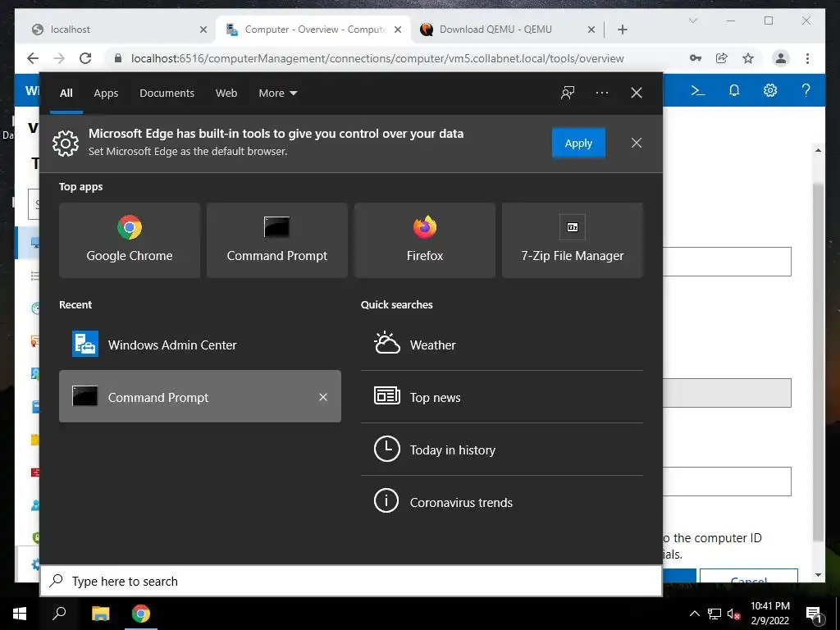This screenshot has width=840, height=630.
Task: Select Coronavirus trends quick search
Action: [x=502, y=502]
